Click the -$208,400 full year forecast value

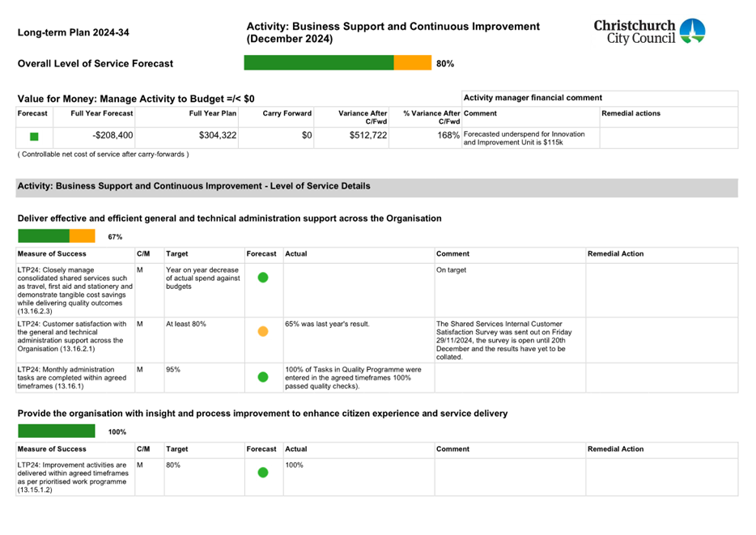pos(112,136)
